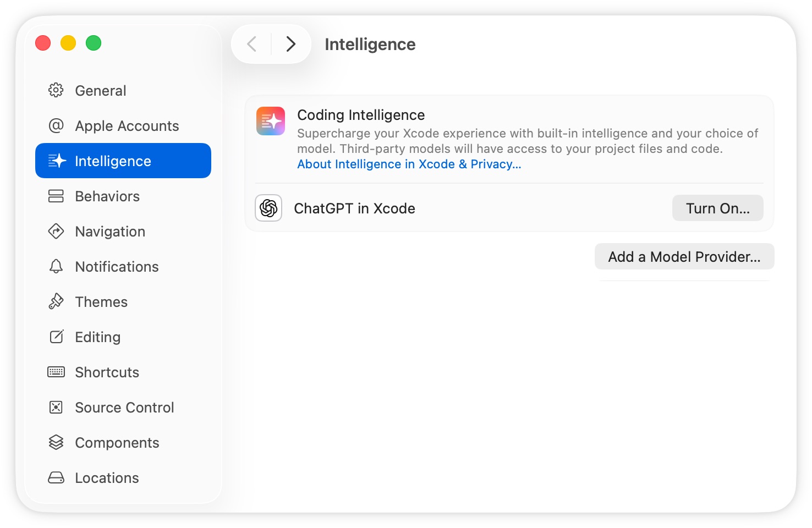
Task: Click Add a Model Provider
Action: pos(684,256)
